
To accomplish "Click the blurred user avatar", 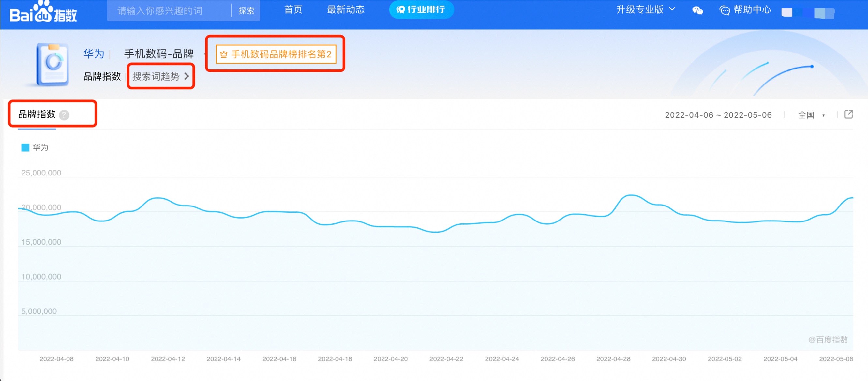I will point(787,12).
